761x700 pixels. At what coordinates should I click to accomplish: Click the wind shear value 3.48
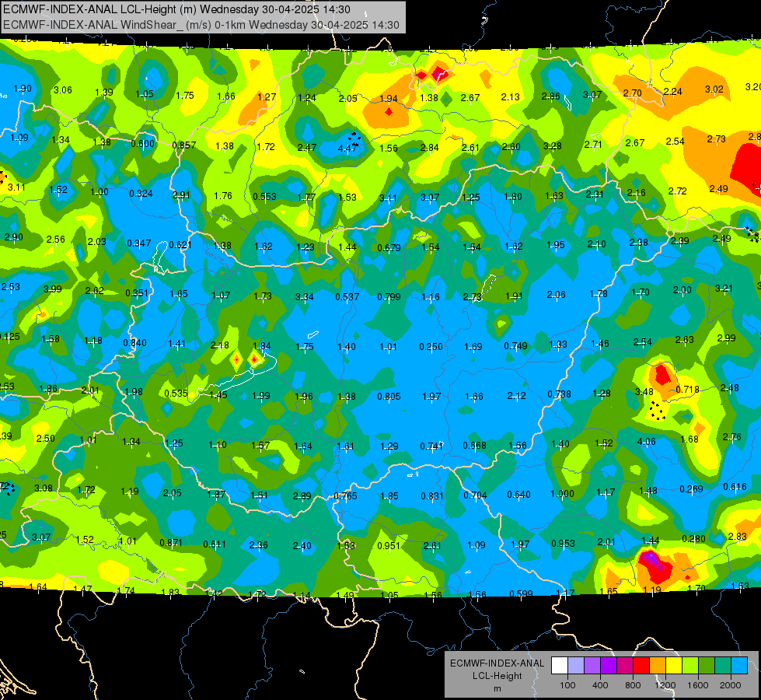644,391
